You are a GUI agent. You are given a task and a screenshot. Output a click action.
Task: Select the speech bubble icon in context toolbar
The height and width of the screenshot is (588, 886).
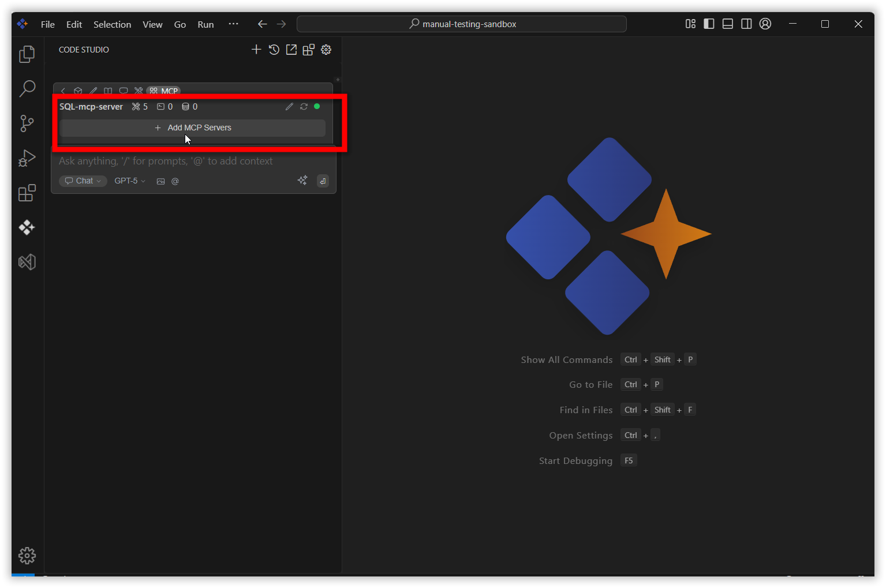click(x=124, y=91)
